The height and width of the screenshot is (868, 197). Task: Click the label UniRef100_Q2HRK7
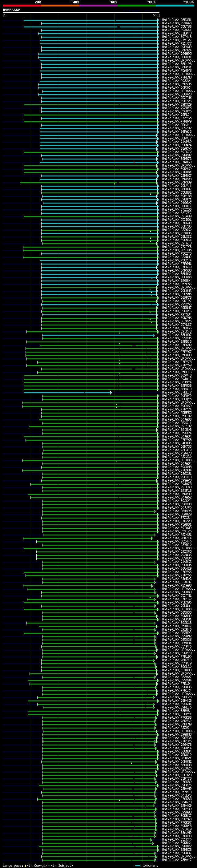(176, 176)
